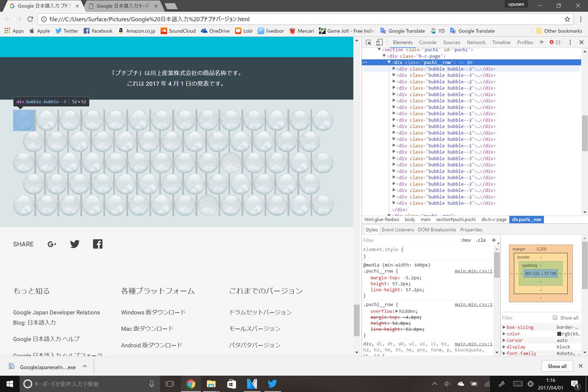This screenshot has width=588, height=392.
Task: Open the Windows Start menu
Action: 10,384
